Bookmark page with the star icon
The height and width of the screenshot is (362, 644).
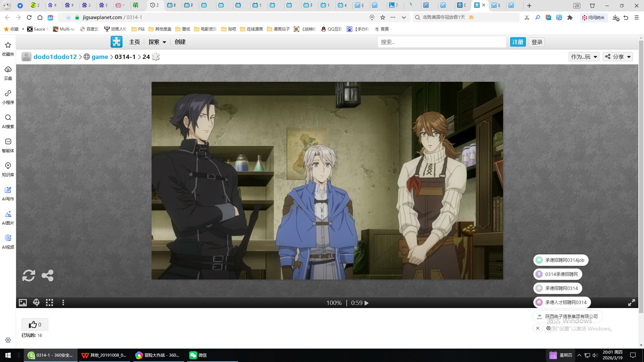(x=383, y=17)
